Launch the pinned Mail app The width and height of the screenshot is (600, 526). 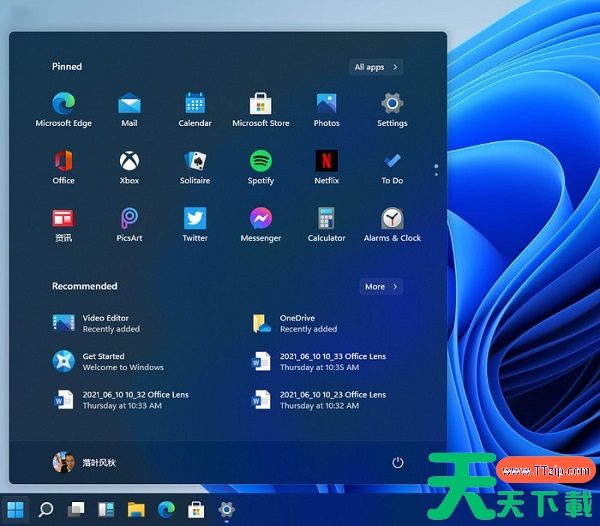[129, 109]
